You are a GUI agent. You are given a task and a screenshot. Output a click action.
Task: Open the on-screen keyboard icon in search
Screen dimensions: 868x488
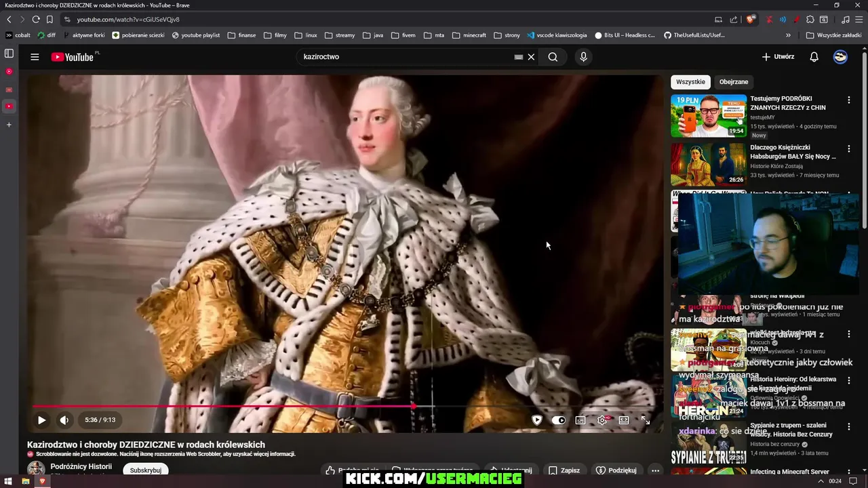519,57
